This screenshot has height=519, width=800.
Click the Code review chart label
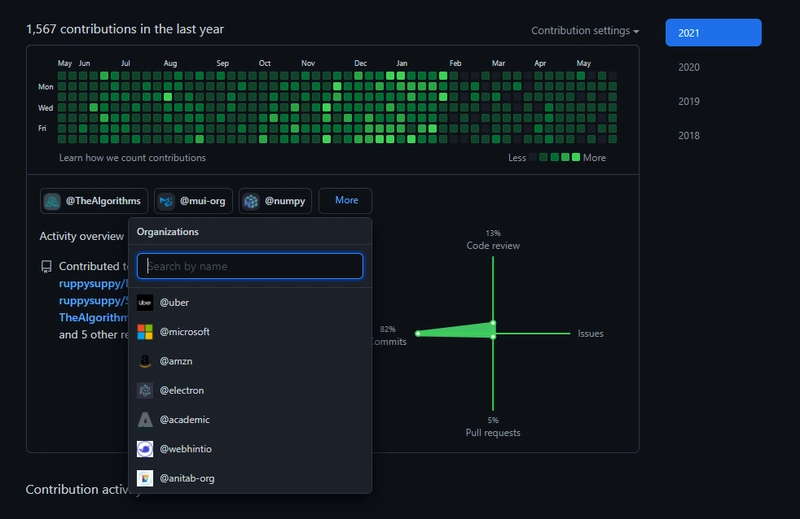click(493, 245)
